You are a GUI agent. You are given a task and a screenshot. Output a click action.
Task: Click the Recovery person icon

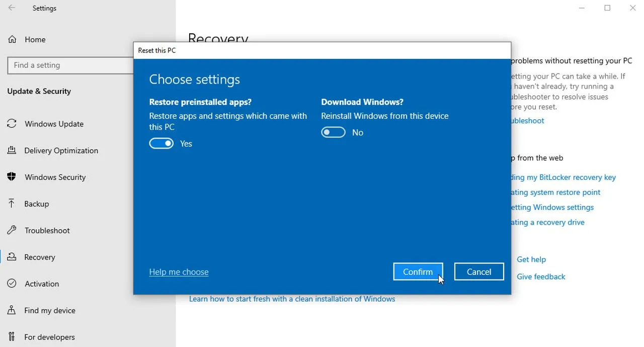coord(12,257)
